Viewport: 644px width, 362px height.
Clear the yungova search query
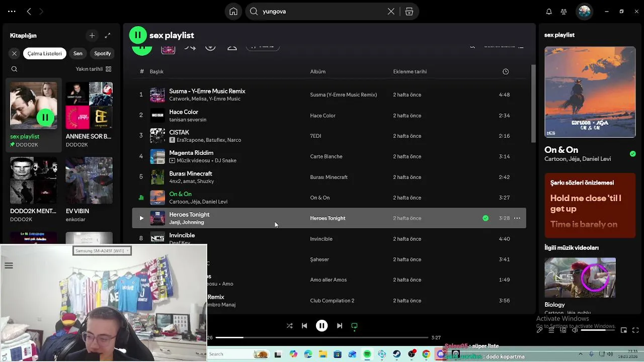[391, 12]
